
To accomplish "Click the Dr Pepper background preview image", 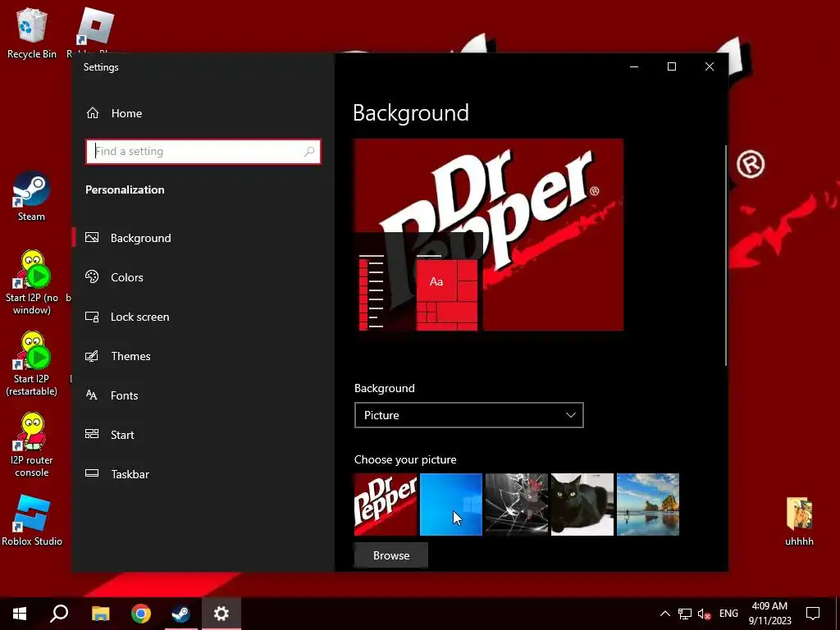I will [x=489, y=235].
